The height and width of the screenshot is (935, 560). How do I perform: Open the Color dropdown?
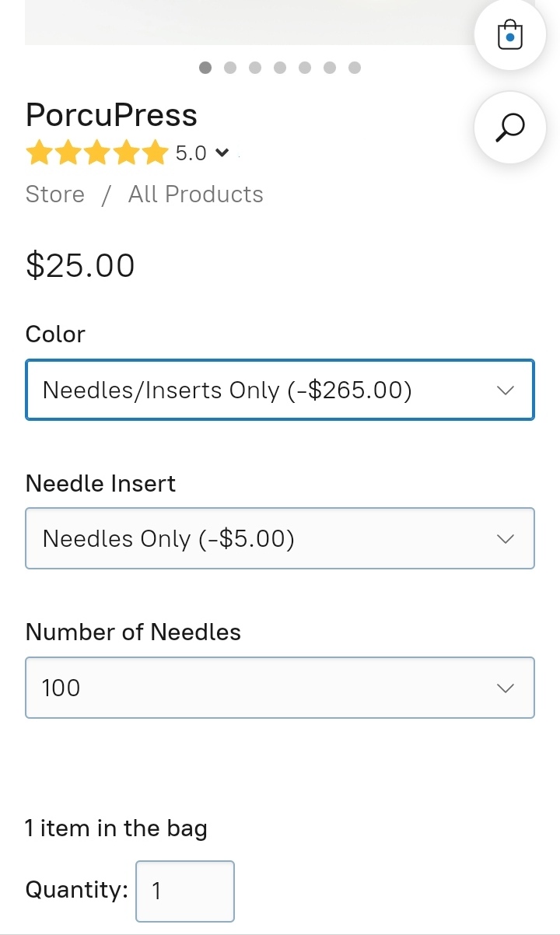pos(280,390)
